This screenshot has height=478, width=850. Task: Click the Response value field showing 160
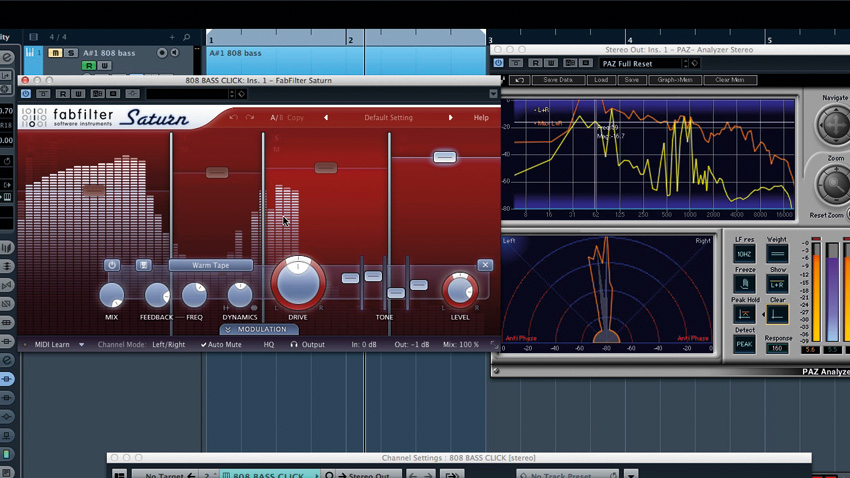point(777,348)
